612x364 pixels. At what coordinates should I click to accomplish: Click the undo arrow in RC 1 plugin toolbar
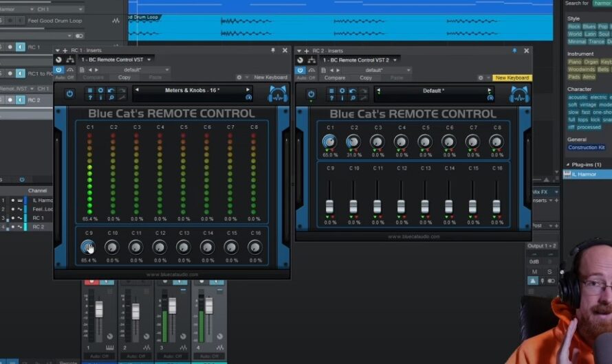(x=111, y=91)
